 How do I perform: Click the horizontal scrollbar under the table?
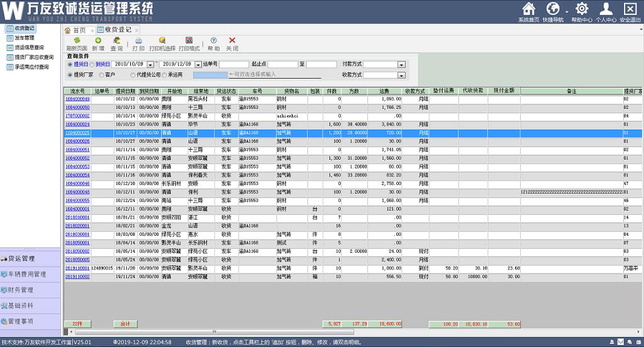click(214, 332)
